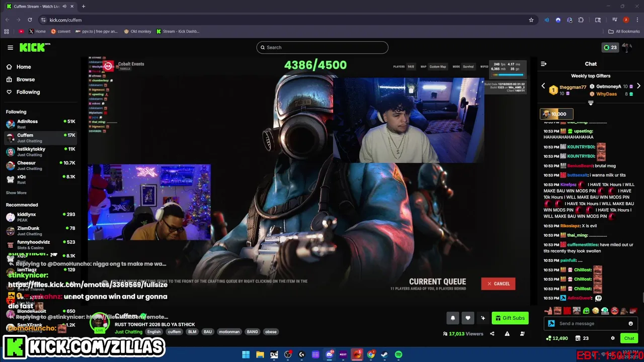Open Spotify from the taskbar

pyautogui.click(x=398, y=354)
